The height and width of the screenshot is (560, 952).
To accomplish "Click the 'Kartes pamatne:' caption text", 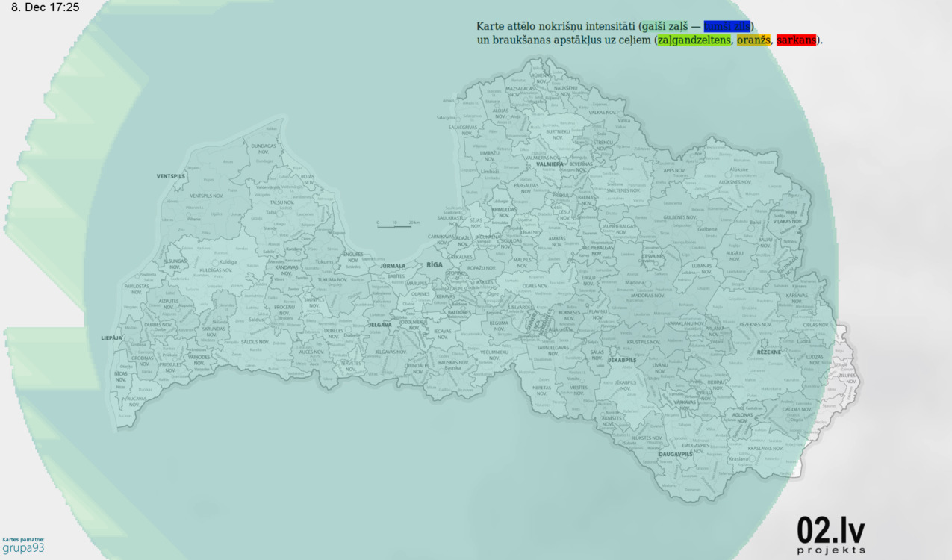I will [23, 539].
